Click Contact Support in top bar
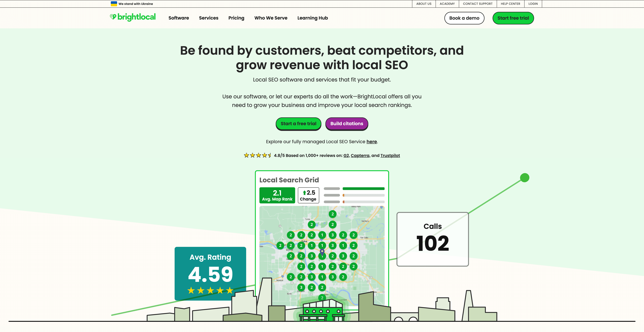 (x=477, y=4)
